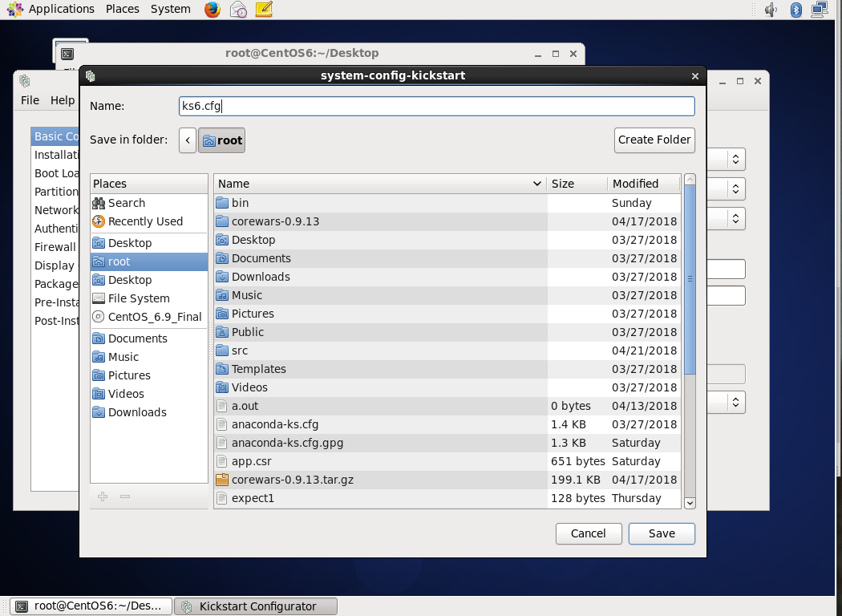The width and height of the screenshot is (842, 616).
Task: Select CentOS_6.9_Final disc in Places
Action: [148, 317]
